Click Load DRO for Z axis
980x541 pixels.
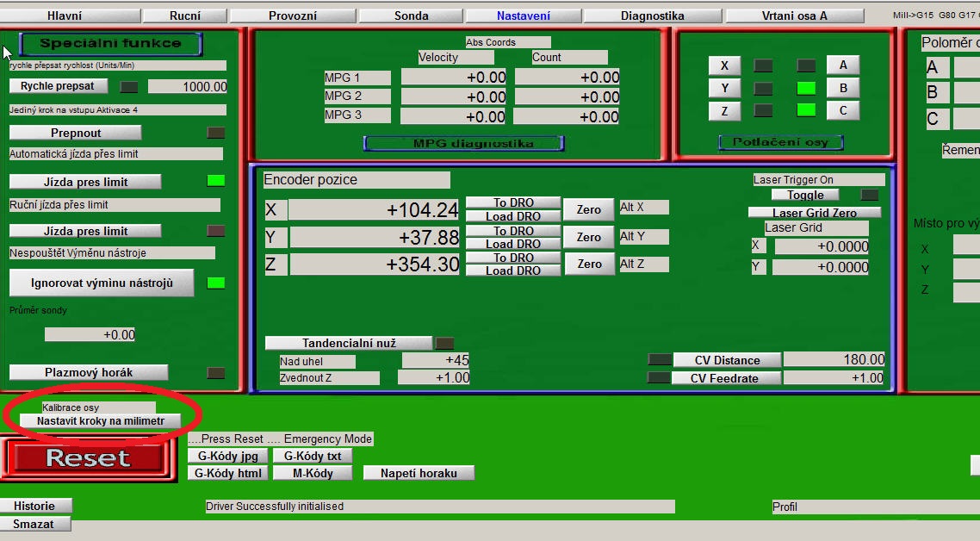click(x=512, y=270)
